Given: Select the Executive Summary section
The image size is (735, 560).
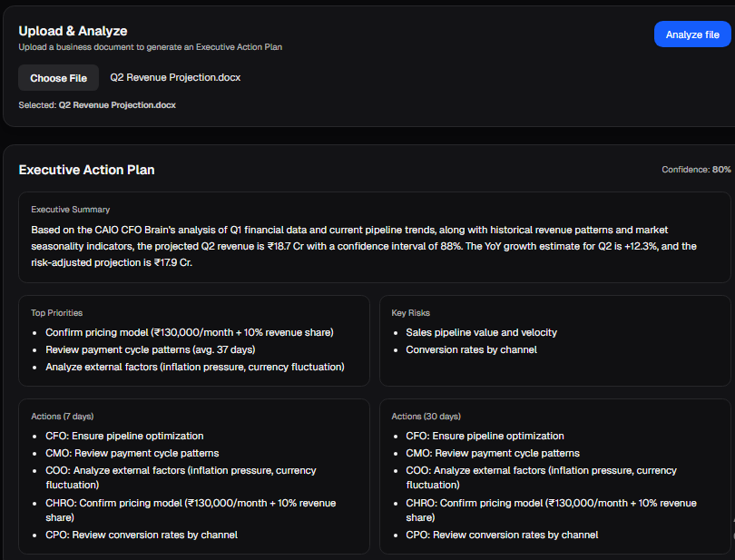Looking at the screenshot, I should [x=70, y=208].
